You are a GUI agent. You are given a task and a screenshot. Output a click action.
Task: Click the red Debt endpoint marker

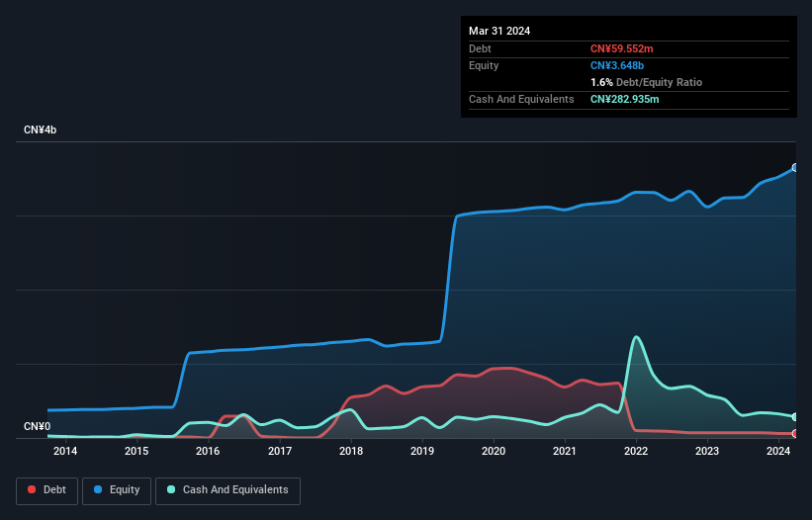(795, 434)
